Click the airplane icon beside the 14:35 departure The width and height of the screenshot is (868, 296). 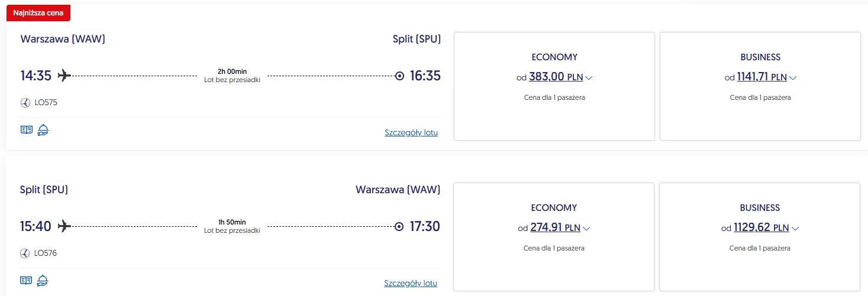point(64,76)
